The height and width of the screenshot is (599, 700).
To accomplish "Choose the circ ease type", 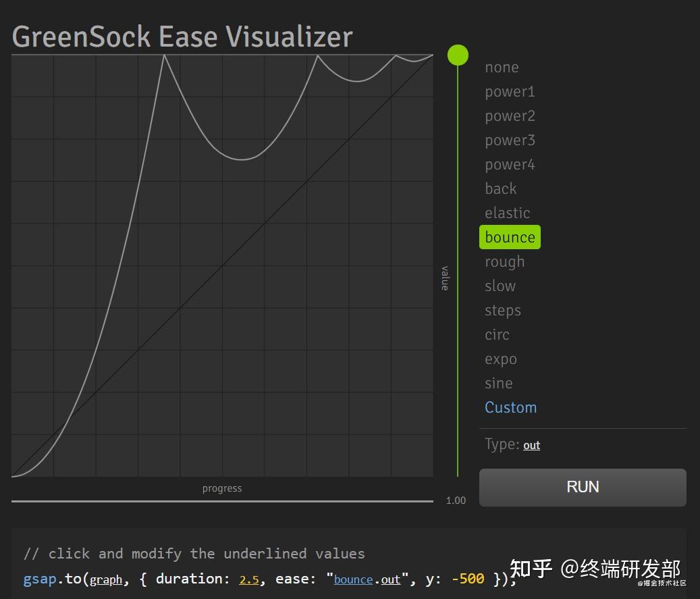I will point(497,334).
